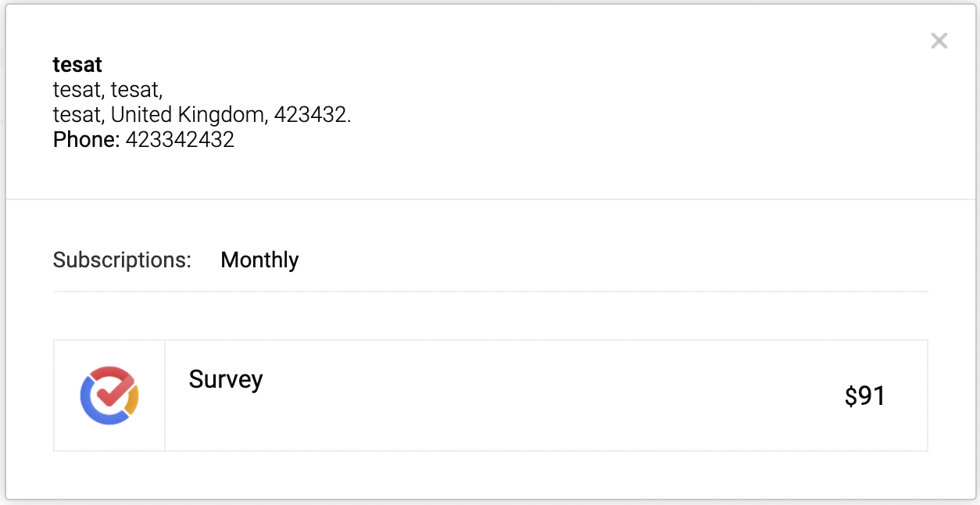Image resolution: width=980 pixels, height=505 pixels.
Task: Click the Survey app logo icon
Action: (x=109, y=396)
